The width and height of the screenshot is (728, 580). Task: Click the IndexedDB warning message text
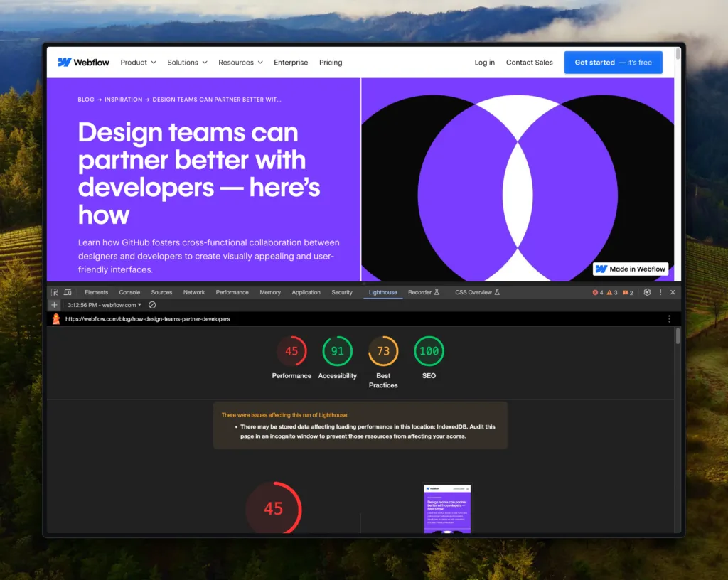coord(368,431)
